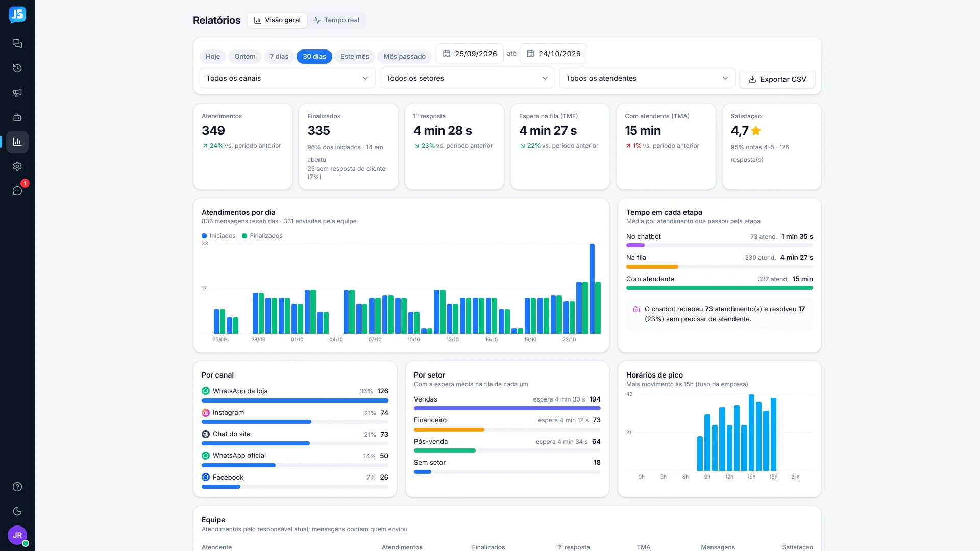Open the history clock icon in sidebar

coord(17,68)
